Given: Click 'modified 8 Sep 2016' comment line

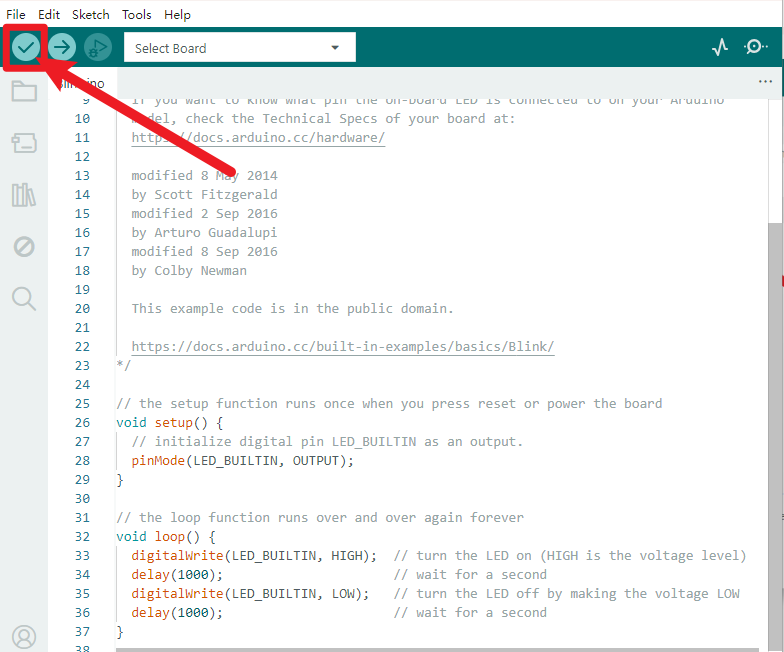Looking at the screenshot, I should [204, 252].
